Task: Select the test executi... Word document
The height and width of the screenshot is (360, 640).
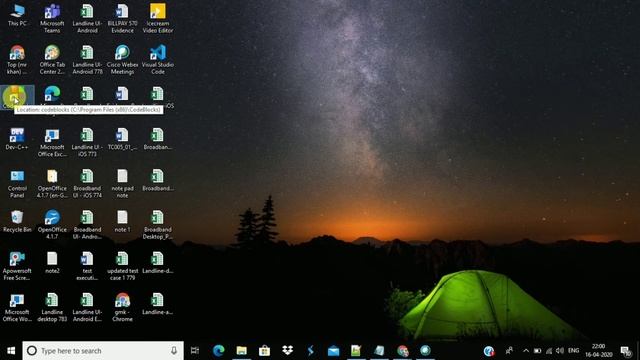Action: (87, 266)
